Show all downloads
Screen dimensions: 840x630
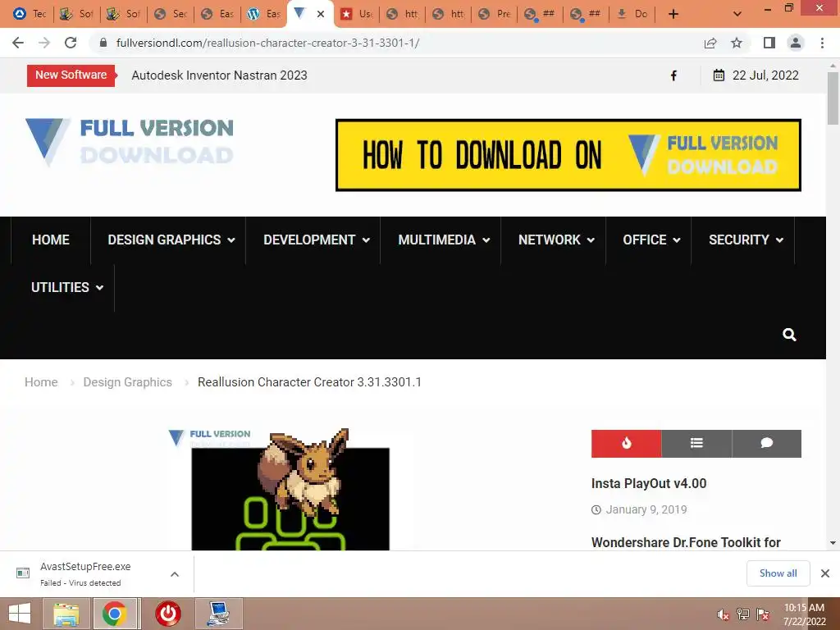[778, 573]
